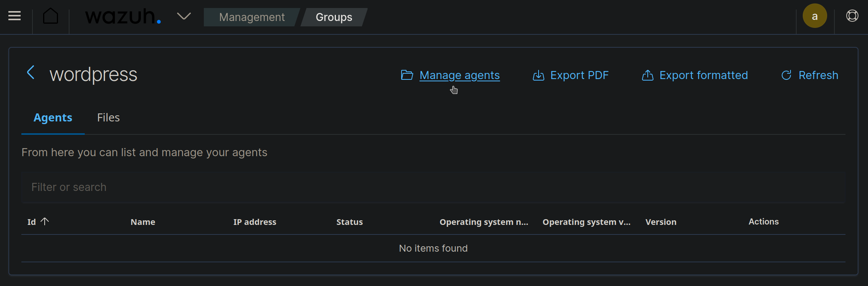
Task: Click the Wazuh logo
Action: click(123, 16)
